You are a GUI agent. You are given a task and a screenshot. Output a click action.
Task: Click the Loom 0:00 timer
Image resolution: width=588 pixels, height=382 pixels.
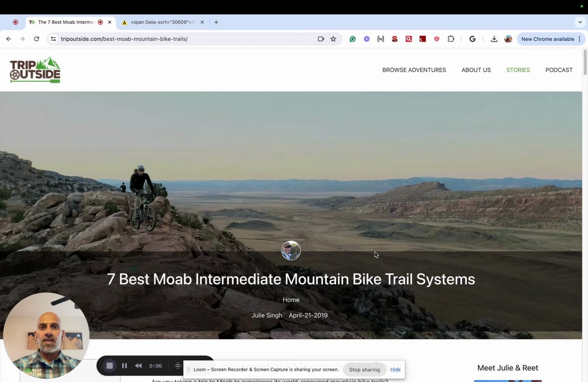(x=156, y=366)
